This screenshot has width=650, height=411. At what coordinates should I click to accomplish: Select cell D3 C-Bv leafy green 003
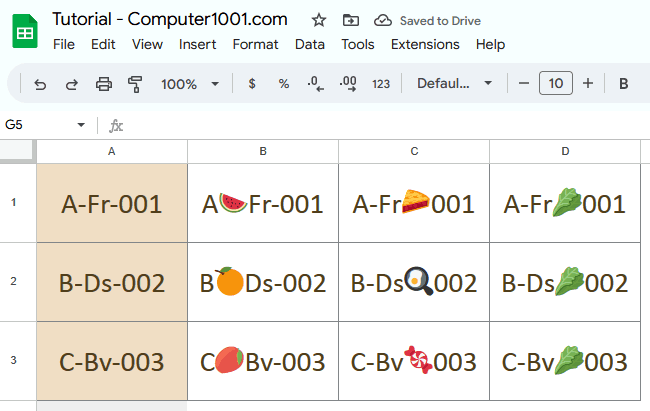pos(565,361)
